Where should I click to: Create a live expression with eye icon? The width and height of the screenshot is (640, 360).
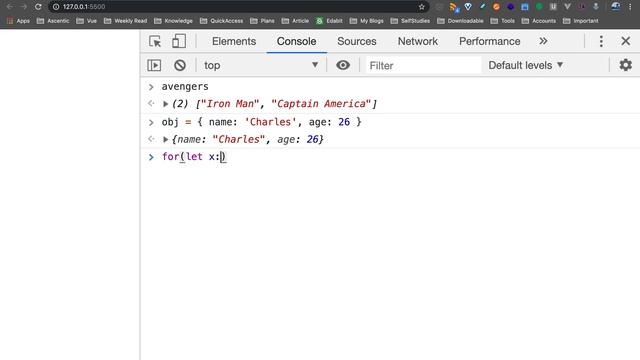point(343,65)
